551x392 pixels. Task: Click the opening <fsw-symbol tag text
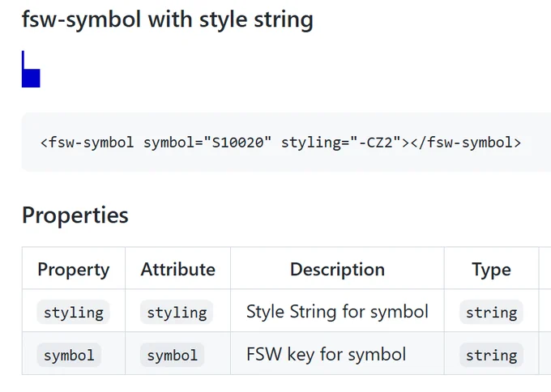(x=88, y=143)
